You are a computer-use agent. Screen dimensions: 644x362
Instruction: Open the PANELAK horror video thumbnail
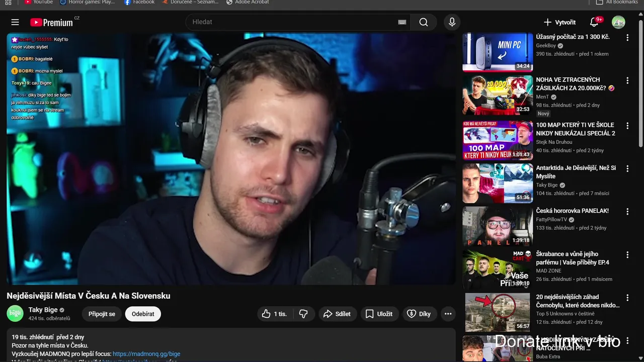(x=498, y=226)
